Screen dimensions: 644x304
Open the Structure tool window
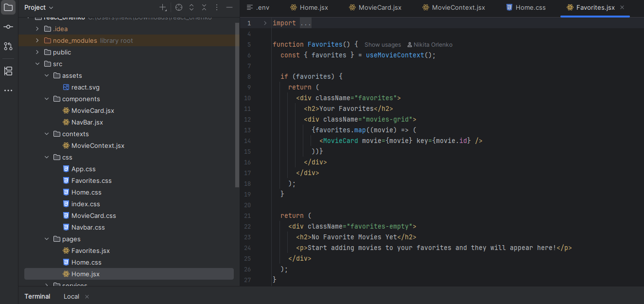(x=8, y=71)
